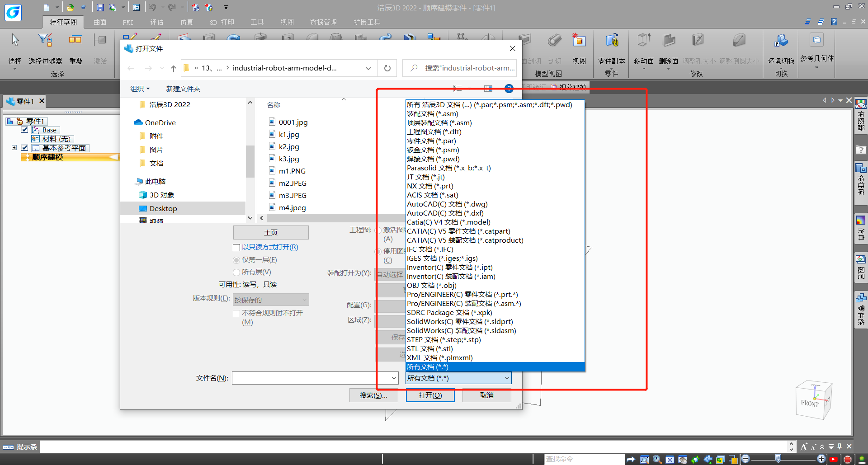The width and height of the screenshot is (868, 465).
Task: Click the zoom magnifier icon in status bar
Action: pyautogui.click(x=657, y=460)
